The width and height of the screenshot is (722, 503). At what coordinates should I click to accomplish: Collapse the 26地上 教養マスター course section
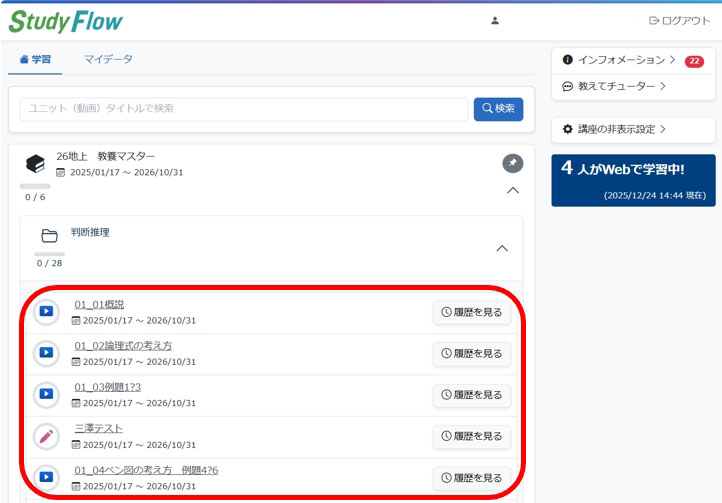[512, 190]
